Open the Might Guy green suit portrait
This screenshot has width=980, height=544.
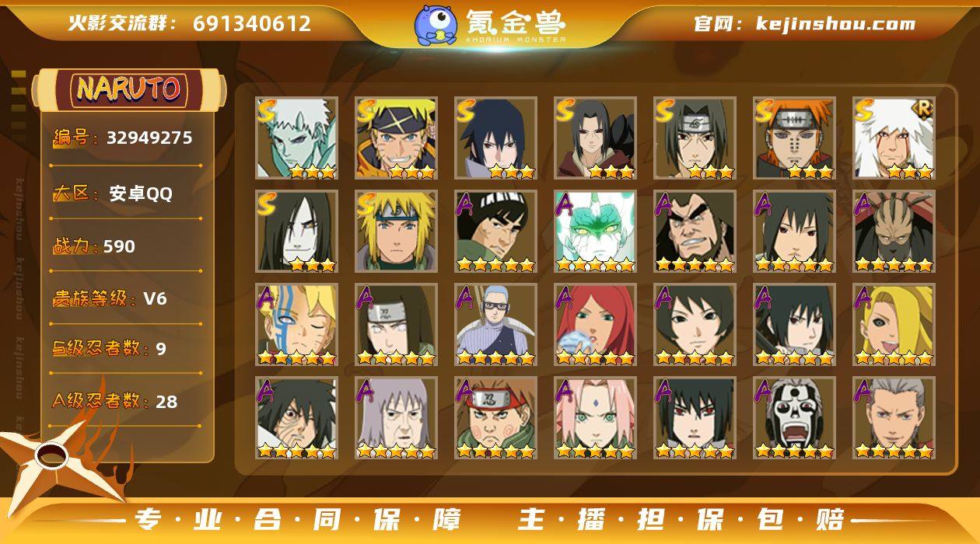(495, 231)
